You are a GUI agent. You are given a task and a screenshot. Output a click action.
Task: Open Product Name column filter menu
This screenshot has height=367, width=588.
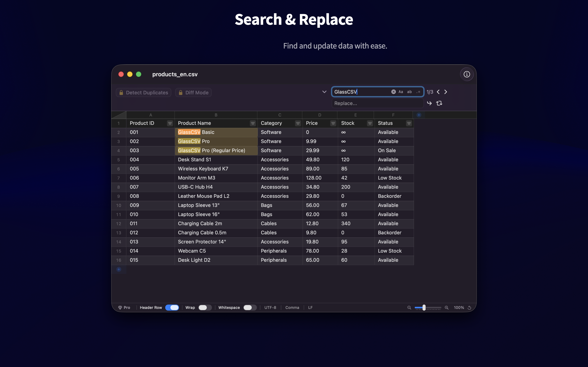tap(253, 123)
